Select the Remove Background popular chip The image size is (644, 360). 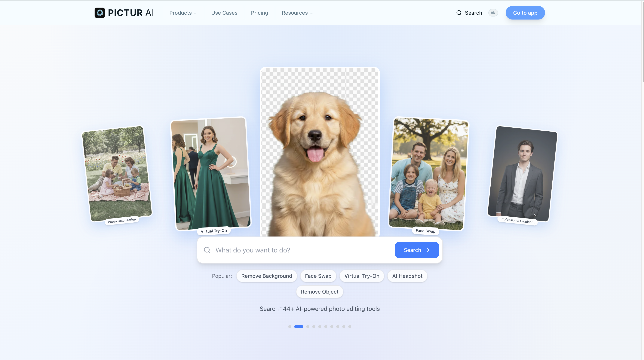pos(266,276)
